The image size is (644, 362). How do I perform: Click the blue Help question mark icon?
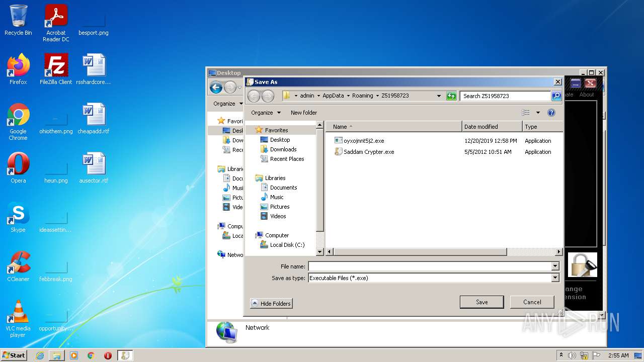click(551, 113)
